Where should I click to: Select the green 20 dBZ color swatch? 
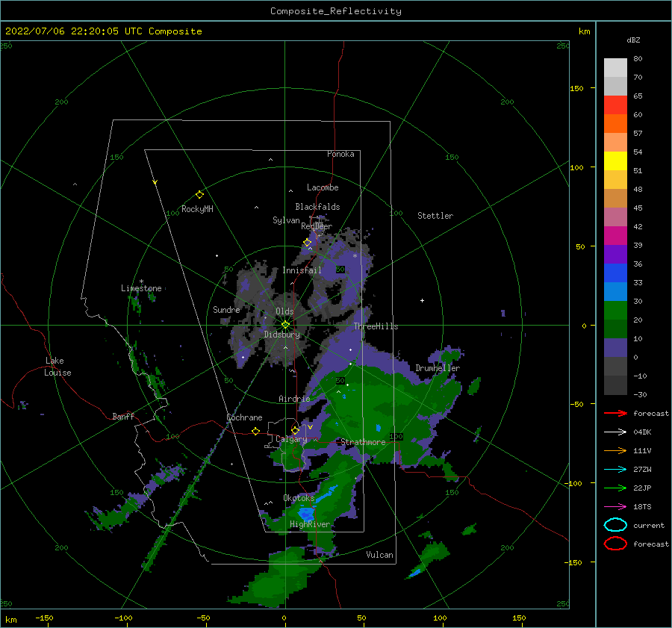(x=615, y=311)
